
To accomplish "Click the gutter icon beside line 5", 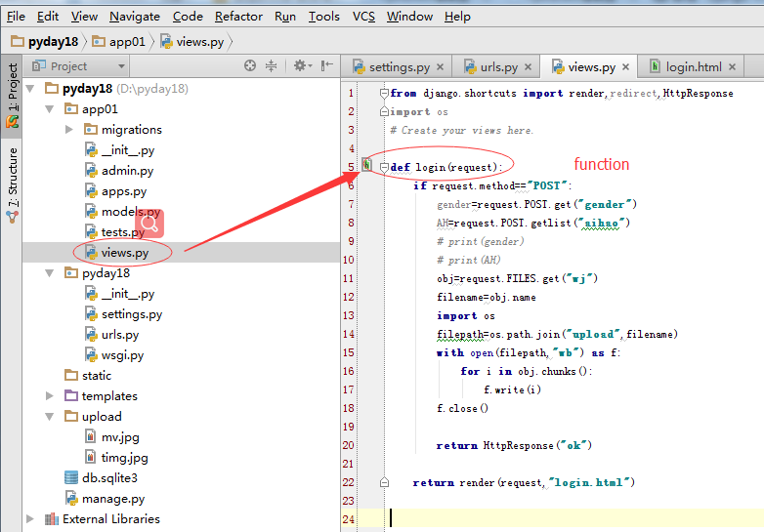I will click(366, 166).
